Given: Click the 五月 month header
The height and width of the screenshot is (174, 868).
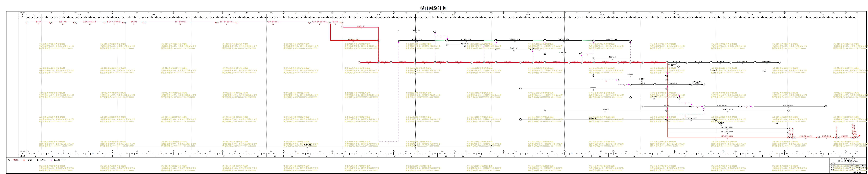Looking at the screenshot, I should [x=80, y=15].
